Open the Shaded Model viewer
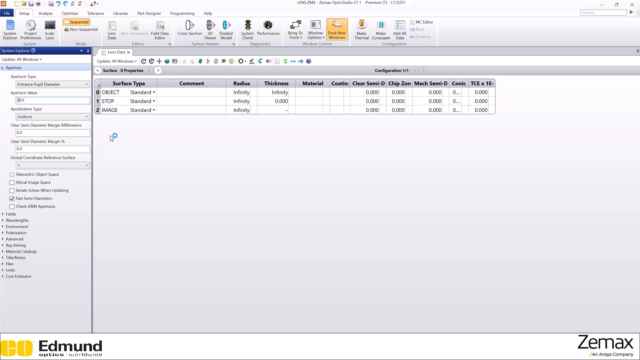This screenshot has height=360, width=640. (226, 30)
